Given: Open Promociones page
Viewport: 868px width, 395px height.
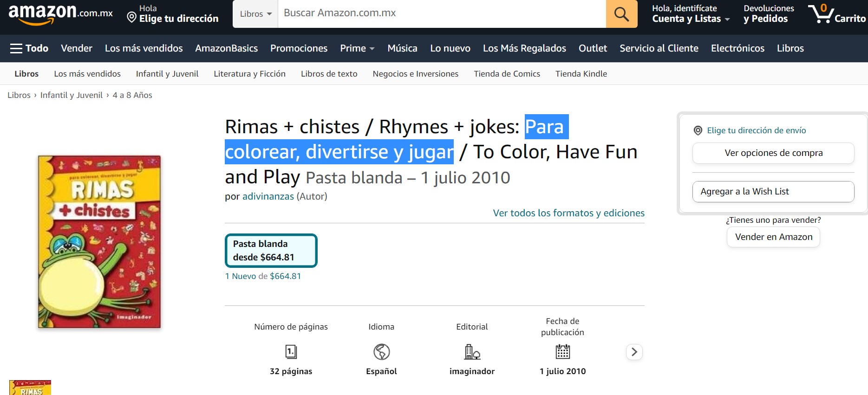Looking at the screenshot, I should (299, 48).
